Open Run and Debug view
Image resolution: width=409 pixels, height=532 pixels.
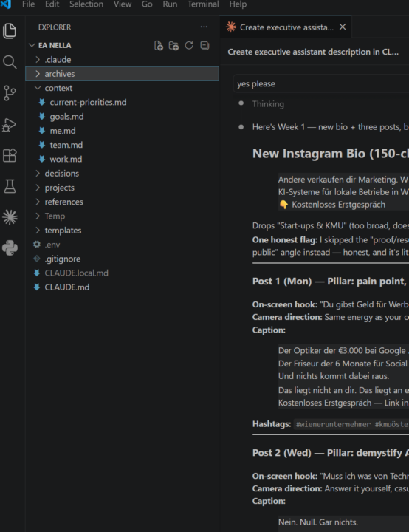10,125
